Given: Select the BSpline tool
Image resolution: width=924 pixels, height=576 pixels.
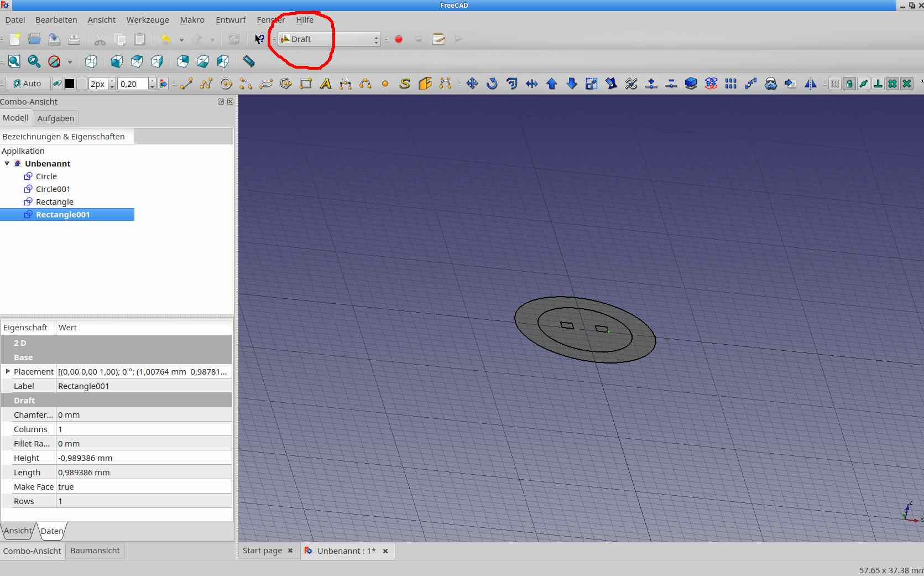Looking at the screenshot, I should 366,84.
